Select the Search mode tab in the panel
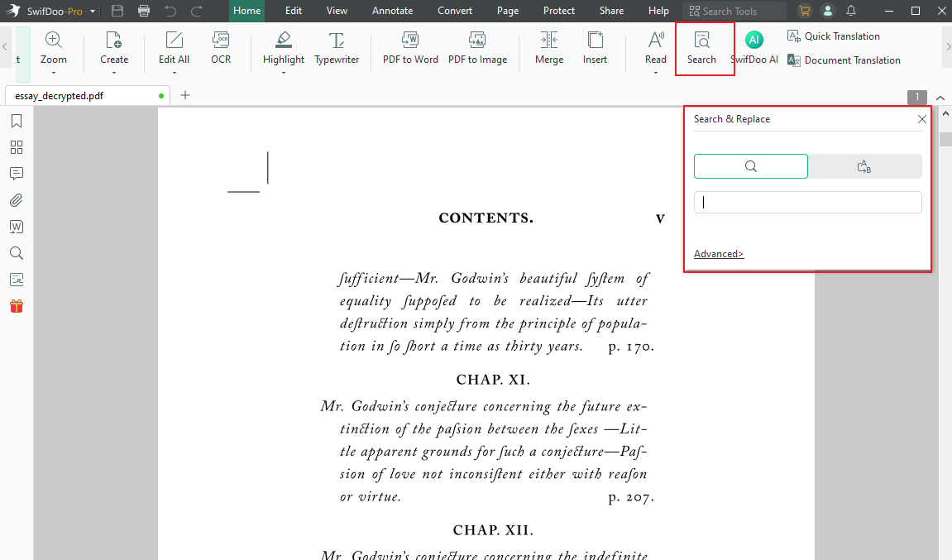Viewport: 952px width, 560px height. 750,165
